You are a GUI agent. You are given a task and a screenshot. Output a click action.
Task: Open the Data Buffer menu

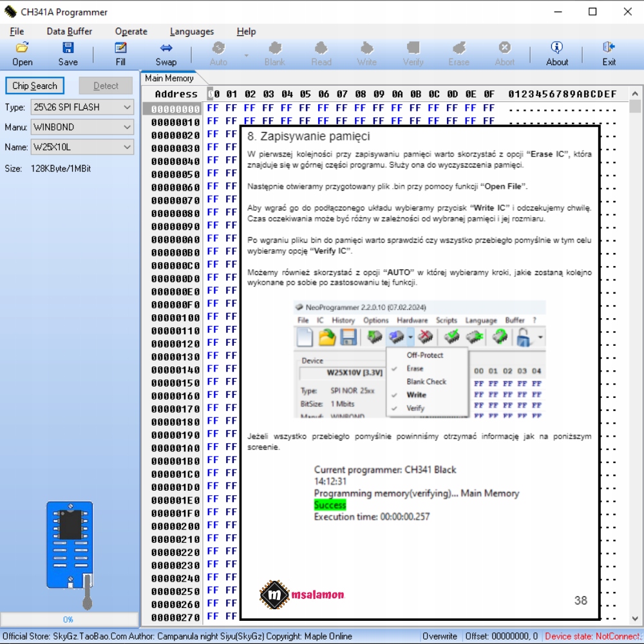tap(70, 32)
